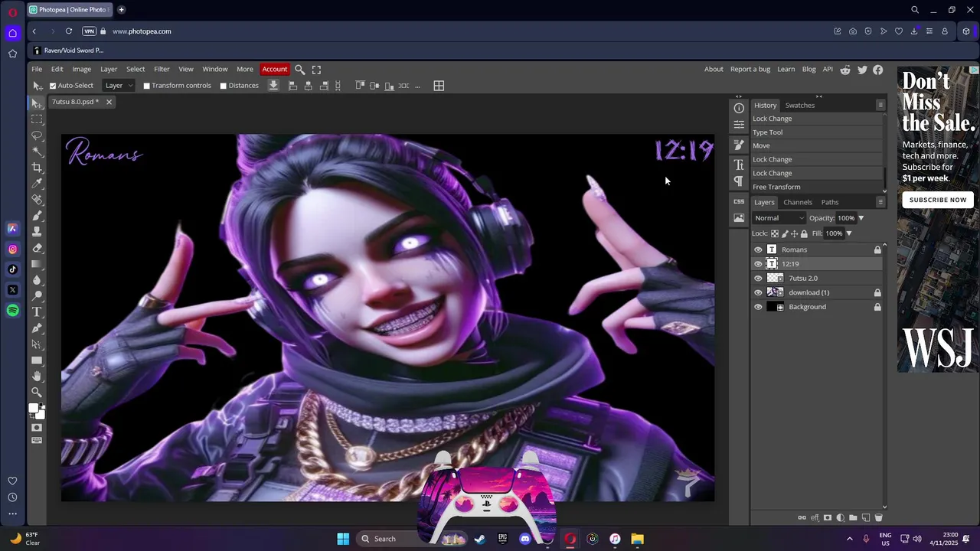Enable the Distances checkbox

tap(223, 86)
